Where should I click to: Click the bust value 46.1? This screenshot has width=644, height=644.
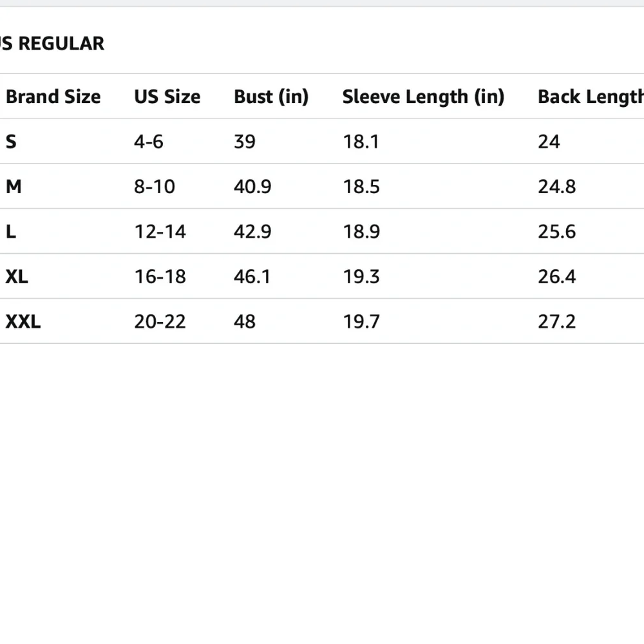(x=252, y=276)
